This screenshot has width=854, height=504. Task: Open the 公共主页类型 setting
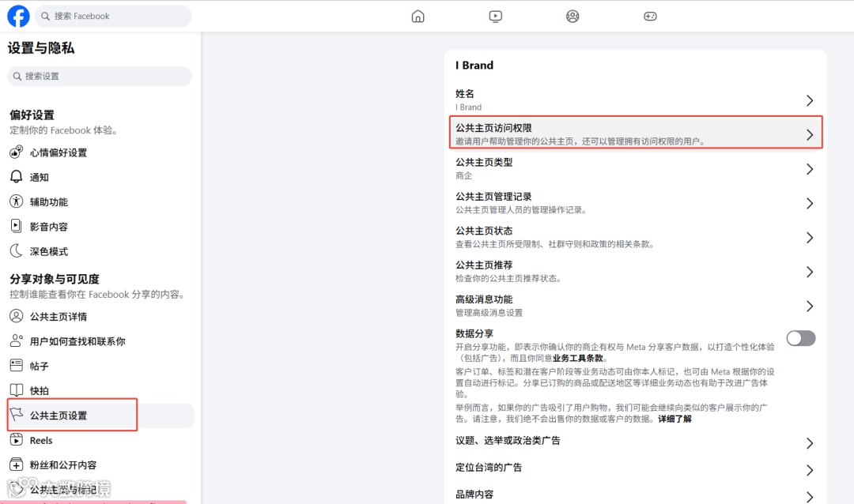636,169
